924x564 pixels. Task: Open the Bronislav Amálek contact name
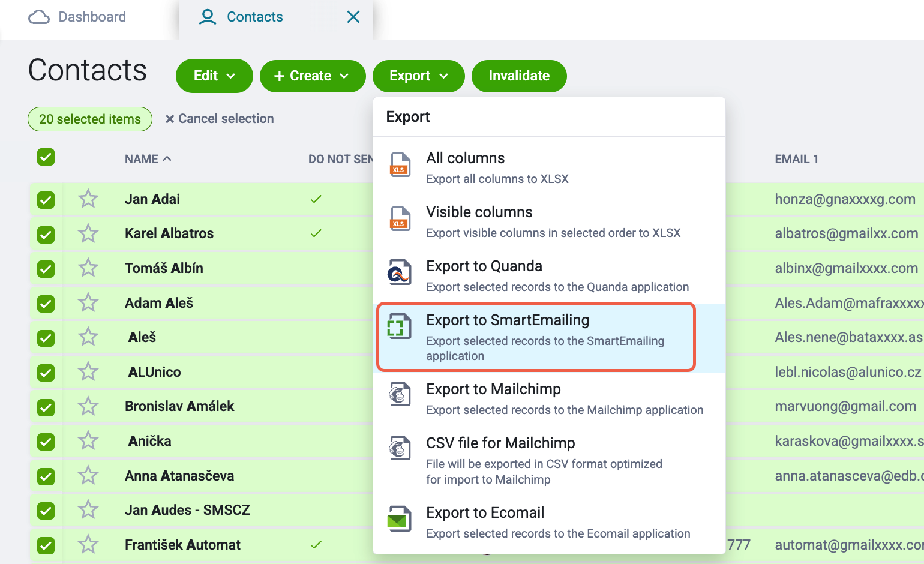coord(179,406)
